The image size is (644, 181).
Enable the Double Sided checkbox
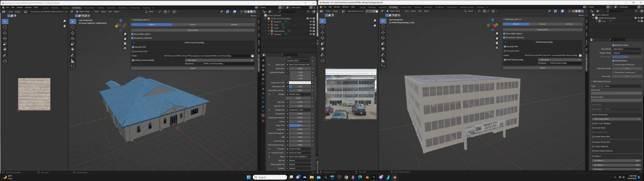point(593,128)
